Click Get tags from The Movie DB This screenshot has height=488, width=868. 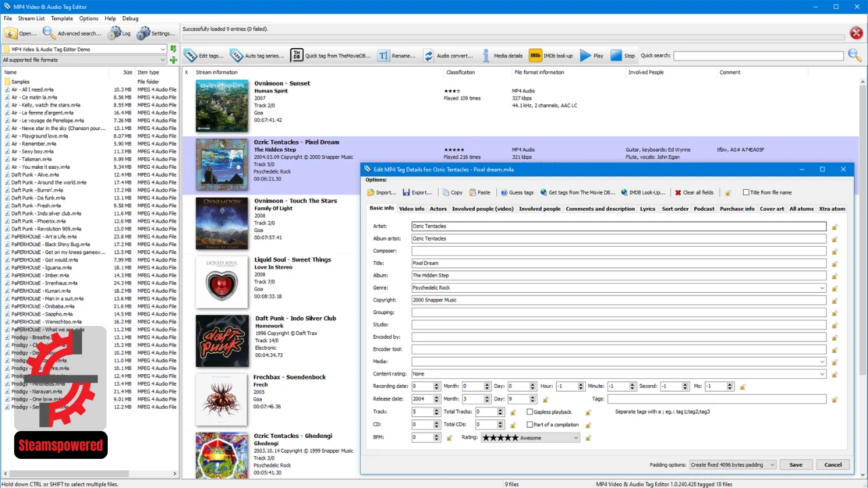578,192
